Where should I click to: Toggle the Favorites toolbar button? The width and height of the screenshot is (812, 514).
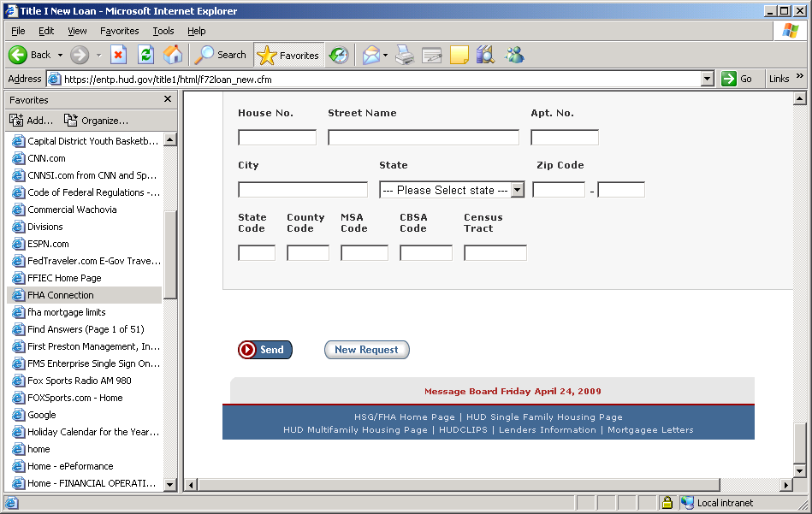(288, 55)
